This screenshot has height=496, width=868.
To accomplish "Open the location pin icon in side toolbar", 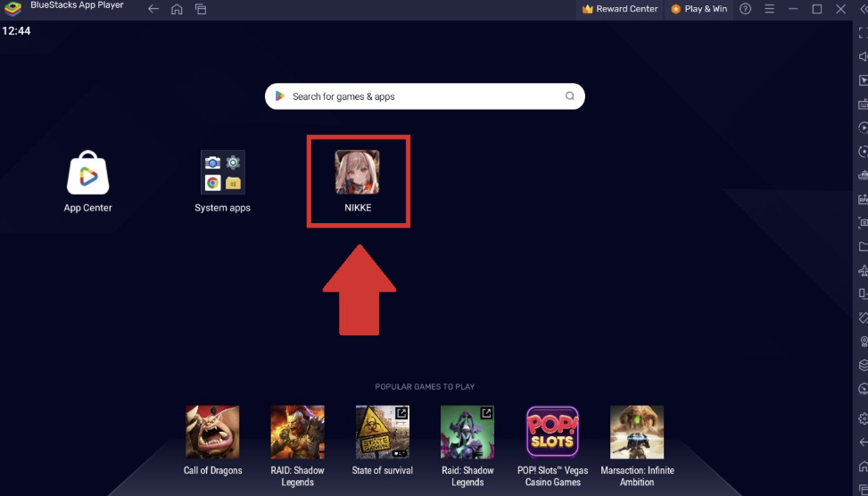I will point(863,342).
